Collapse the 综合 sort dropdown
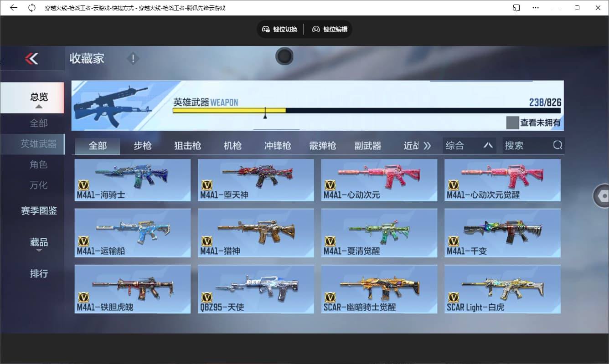This screenshot has height=364, width=609. pos(489,145)
